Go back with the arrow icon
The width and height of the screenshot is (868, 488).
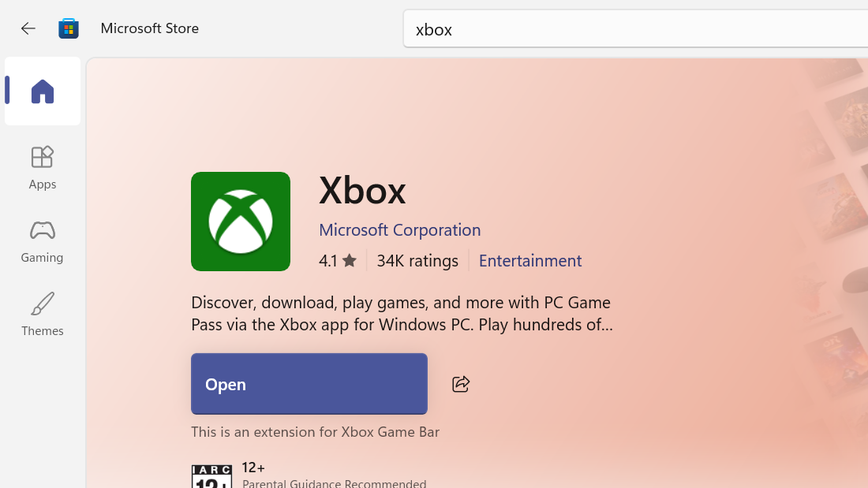28,28
